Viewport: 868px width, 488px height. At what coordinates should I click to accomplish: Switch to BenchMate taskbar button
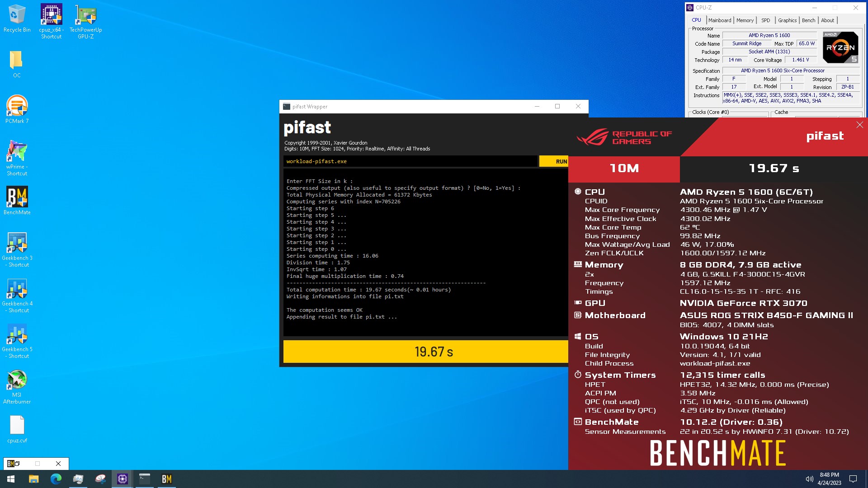pos(167,479)
